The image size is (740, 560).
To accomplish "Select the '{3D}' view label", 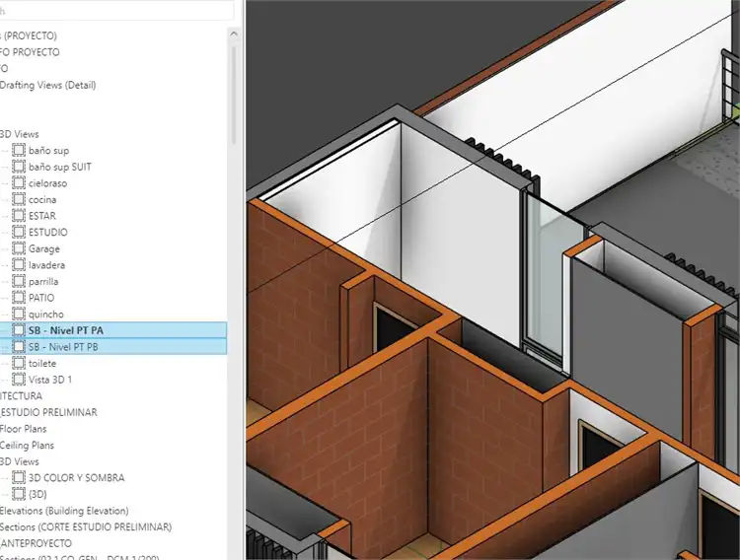I will pyautogui.click(x=37, y=494).
